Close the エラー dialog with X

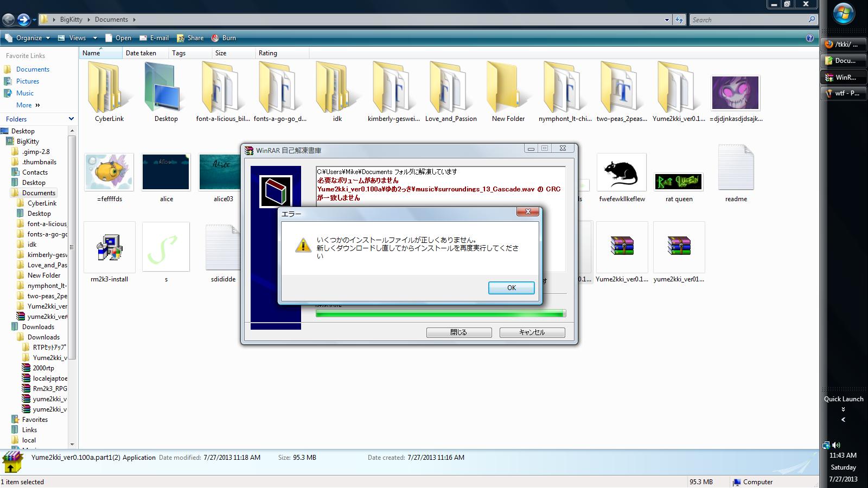coord(527,211)
